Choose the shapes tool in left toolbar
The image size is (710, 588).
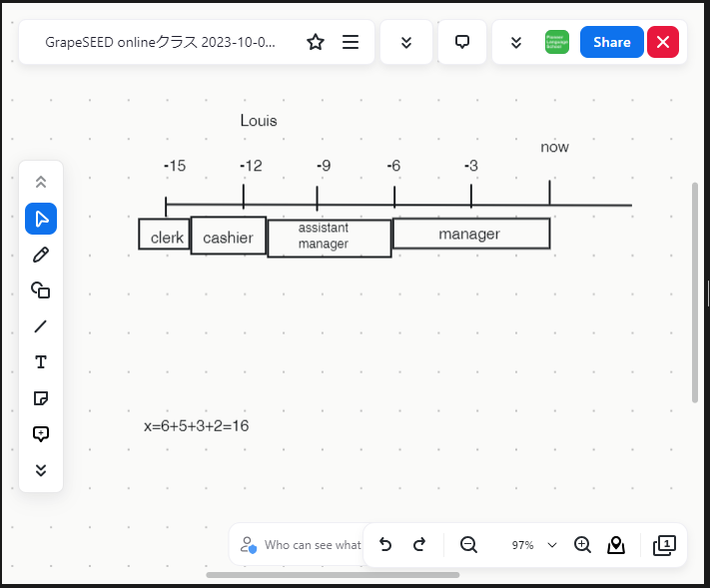point(41,291)
